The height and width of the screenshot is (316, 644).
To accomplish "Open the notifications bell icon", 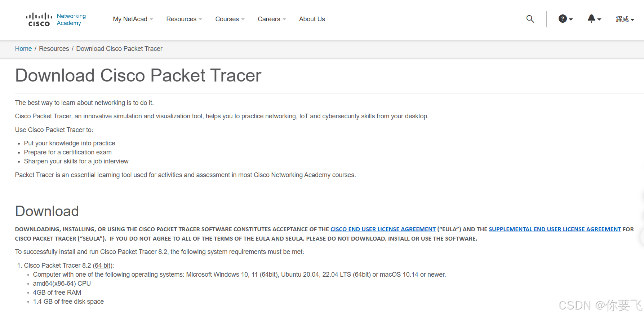I will click(x=594, y=19).
